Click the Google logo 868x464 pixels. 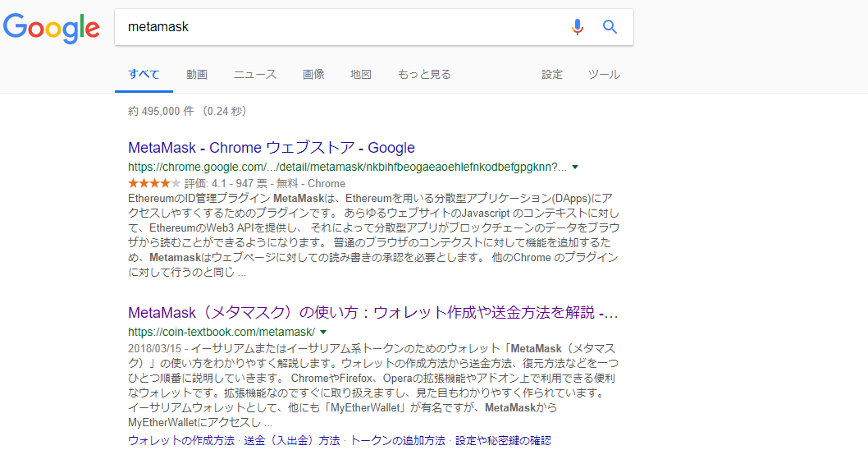(52, 28)
